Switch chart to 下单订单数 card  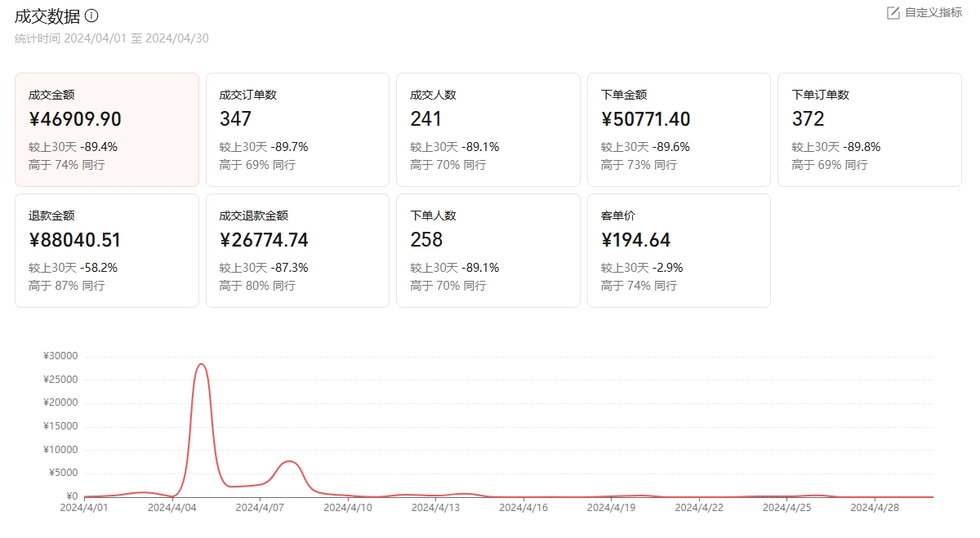(x=869, y=129)
